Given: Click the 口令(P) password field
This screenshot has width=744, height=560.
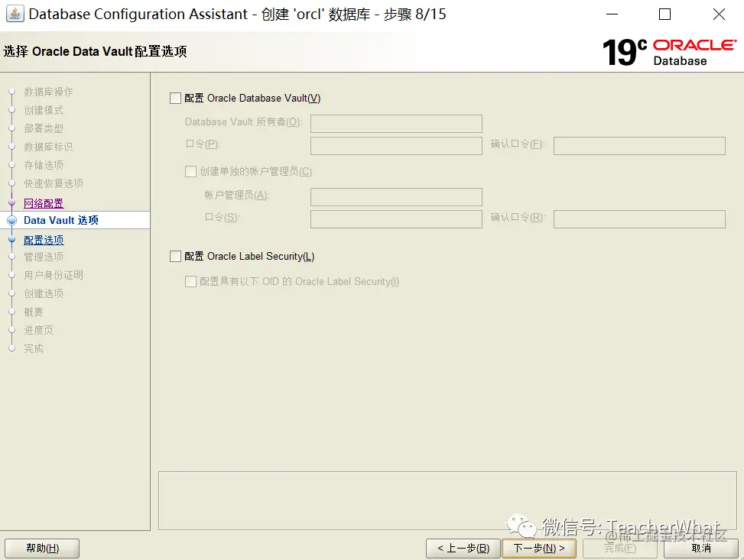Looking at the screenshot, I should point(396,146).
